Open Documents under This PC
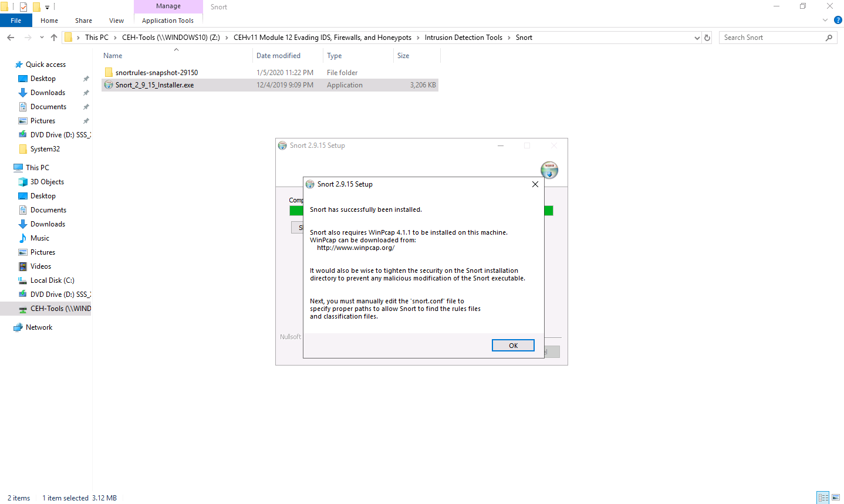Screen dimensions: 844x504 click(x=48, y=210)
